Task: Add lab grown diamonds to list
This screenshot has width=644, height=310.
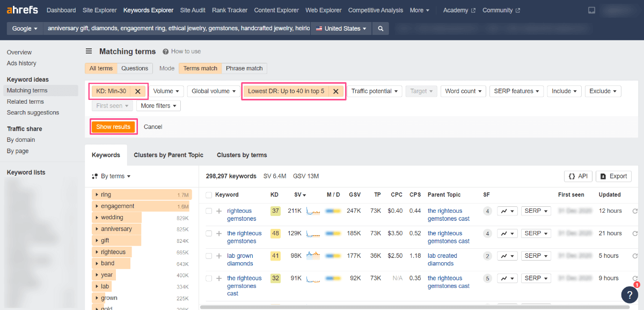Action: pos(219,256)
